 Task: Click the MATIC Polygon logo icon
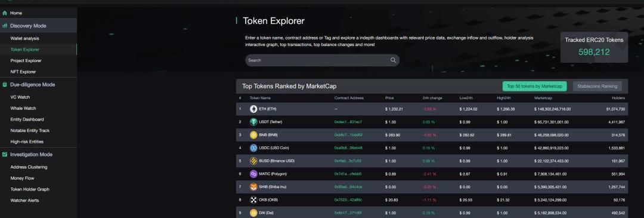click(253, 174)
